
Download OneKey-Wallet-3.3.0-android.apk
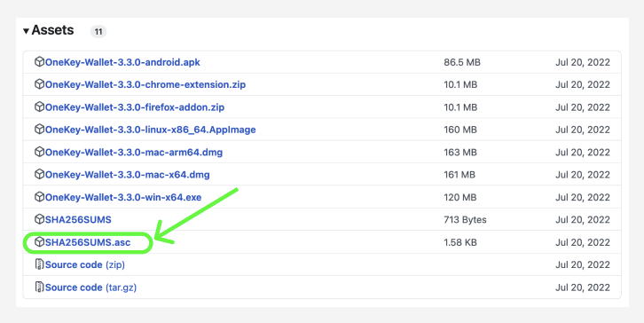[122, 62]
